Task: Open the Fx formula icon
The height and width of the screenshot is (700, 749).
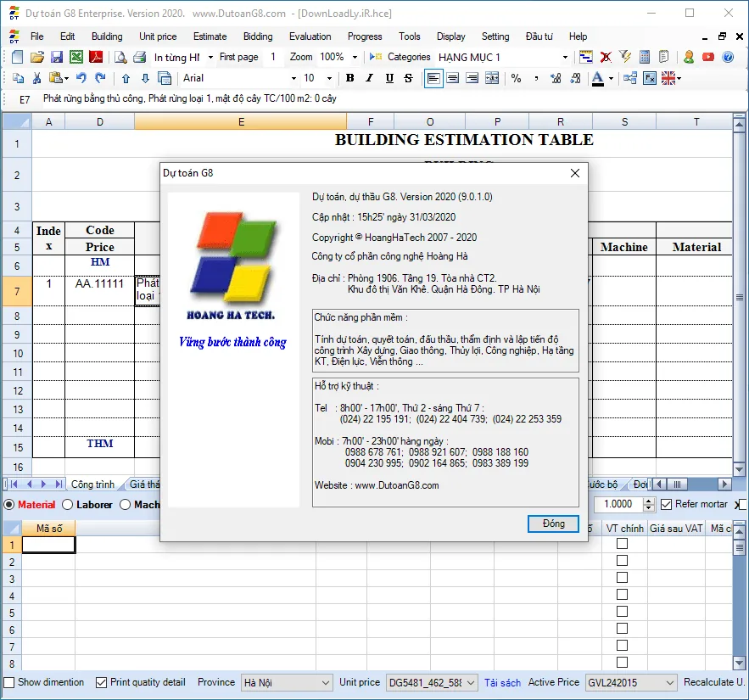Action: [650, 78]
